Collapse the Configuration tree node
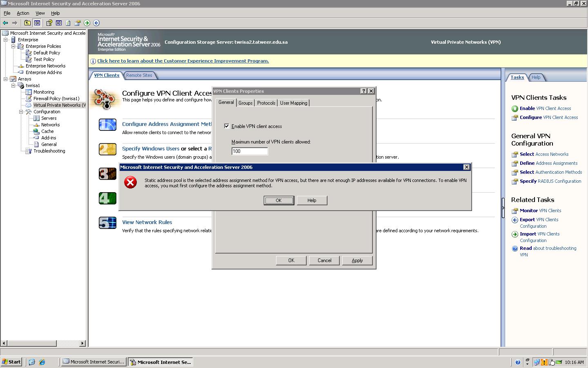Screen dimensions: 588x368 click(x=21, y=112)
